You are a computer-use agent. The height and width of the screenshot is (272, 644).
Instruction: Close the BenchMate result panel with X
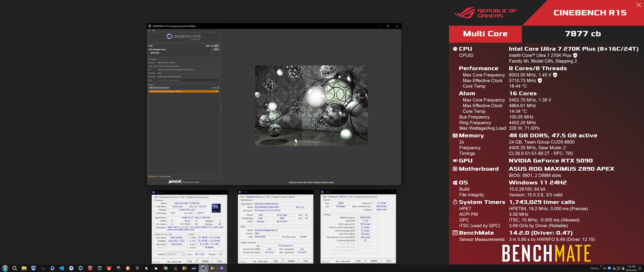[x=639, y=5]
